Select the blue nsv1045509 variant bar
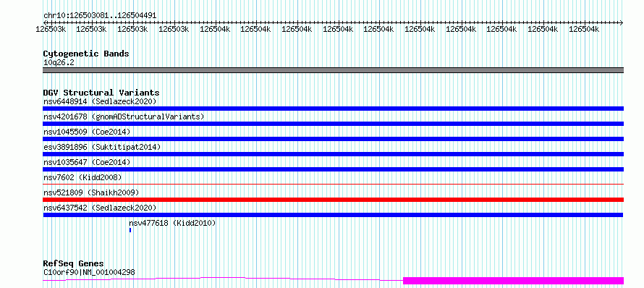Viewport: 644px width, 288px height. 333,139
